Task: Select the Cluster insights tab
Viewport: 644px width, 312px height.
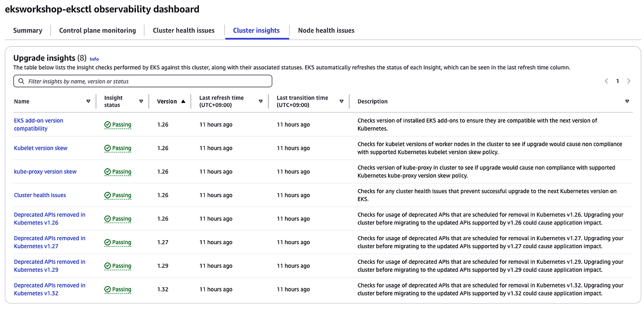Action: (256, 30)
